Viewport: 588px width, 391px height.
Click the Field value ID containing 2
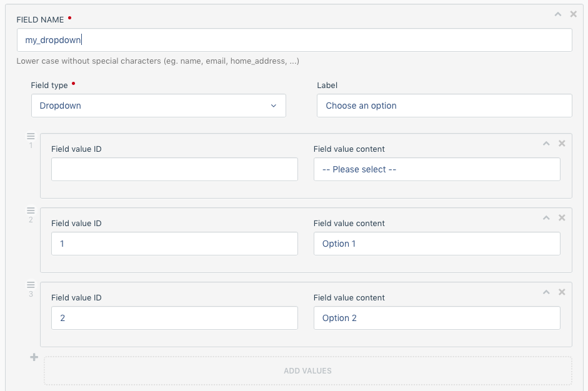(174, 318)
